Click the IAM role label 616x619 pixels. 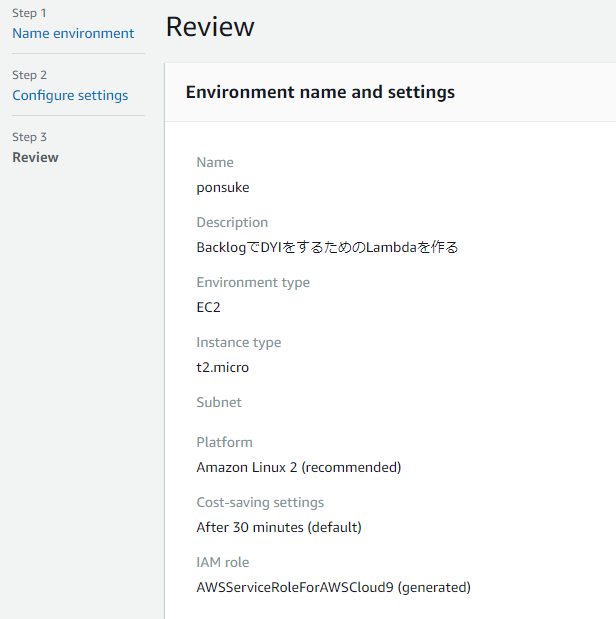point(223,562)
